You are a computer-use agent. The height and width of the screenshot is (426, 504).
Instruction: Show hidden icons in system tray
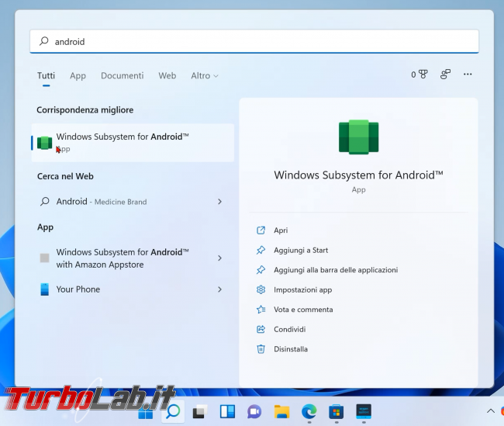[x=491, y=411]
